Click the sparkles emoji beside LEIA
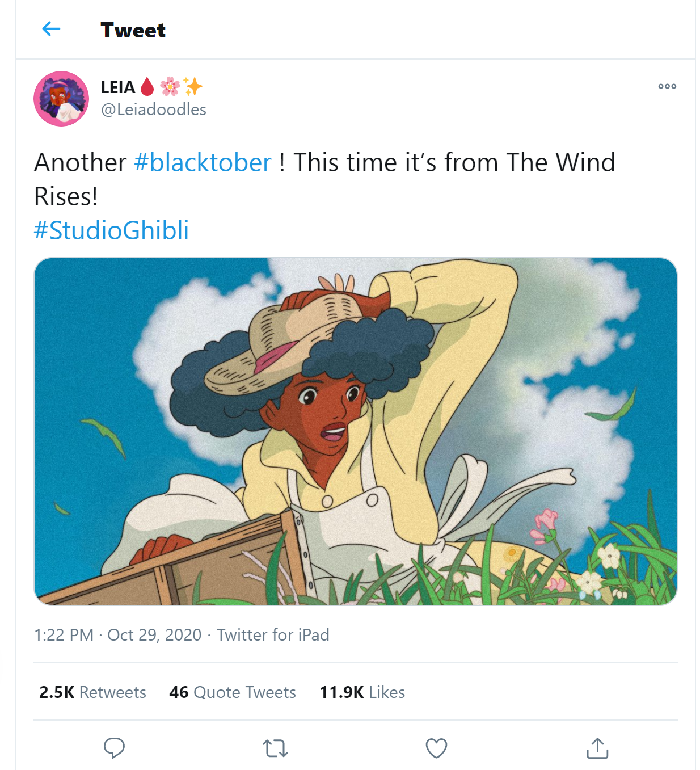 [x=193, y=87]
